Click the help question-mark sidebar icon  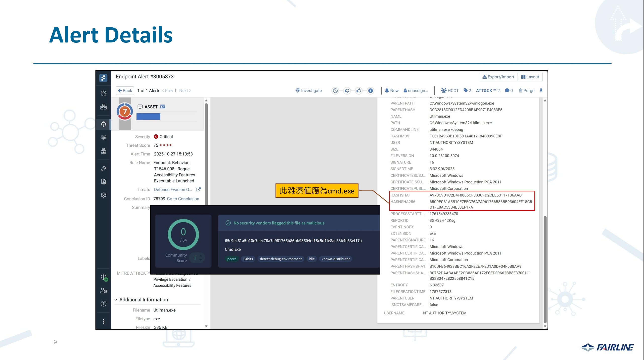[x=103, y=303]
